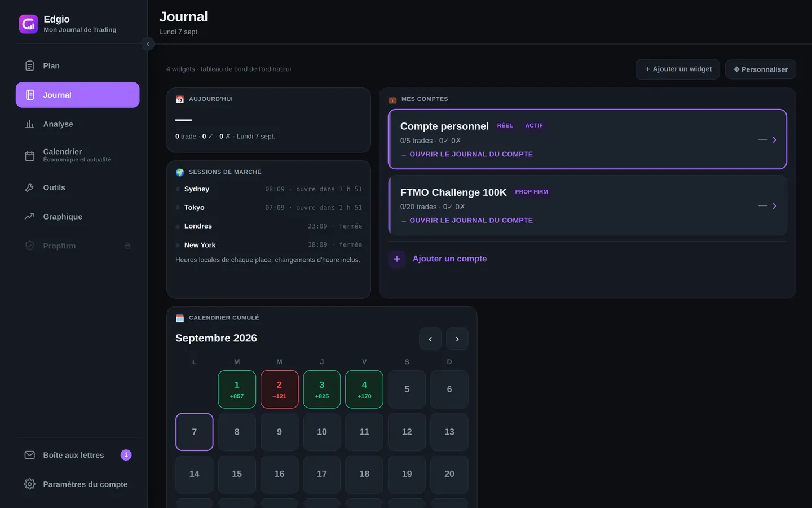The width and height of the screenshot is (812, 508).
Task: Click the Edgio logo icon
Action: pos(29,24)
